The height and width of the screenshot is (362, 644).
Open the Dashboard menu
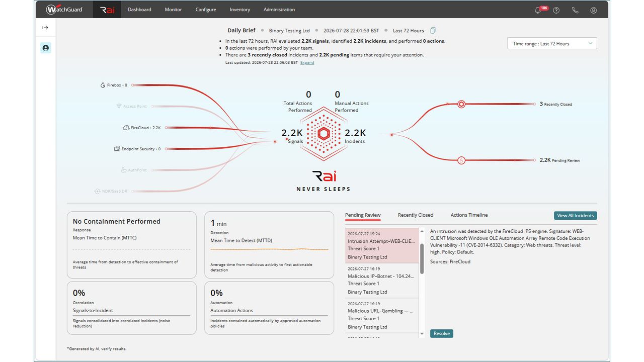click(139, 10)
